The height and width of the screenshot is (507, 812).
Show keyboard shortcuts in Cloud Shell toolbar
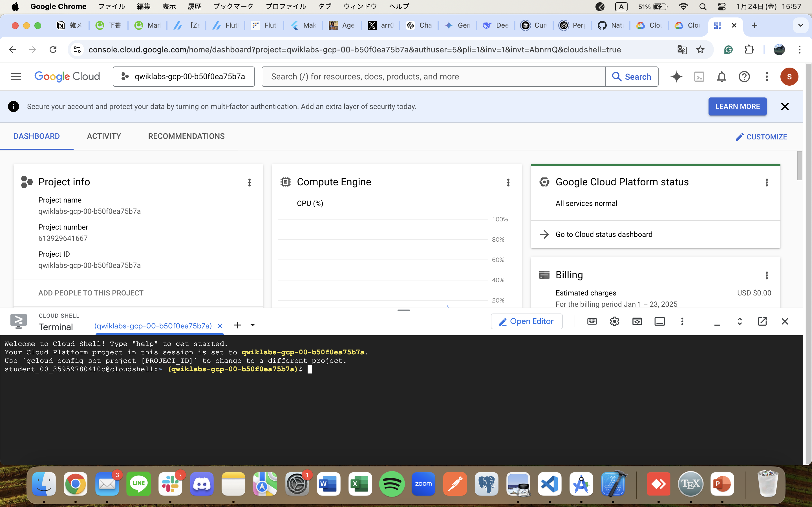(x=592, y=321)
